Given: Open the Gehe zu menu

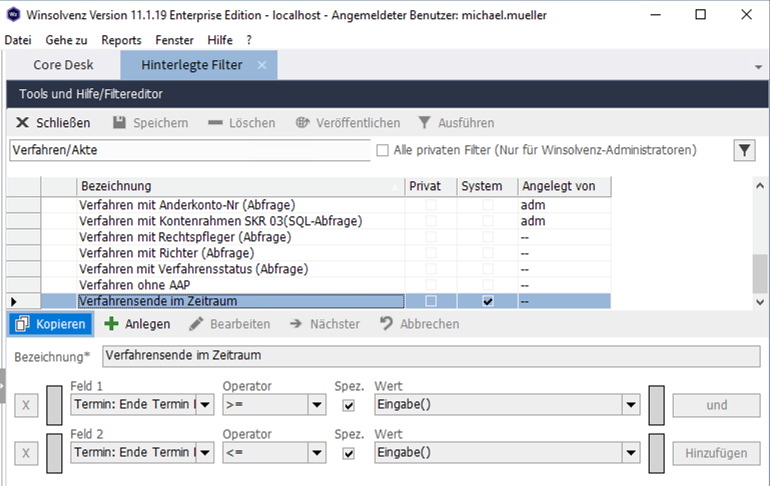Looking at the screenshot, I should coord(66,40).
